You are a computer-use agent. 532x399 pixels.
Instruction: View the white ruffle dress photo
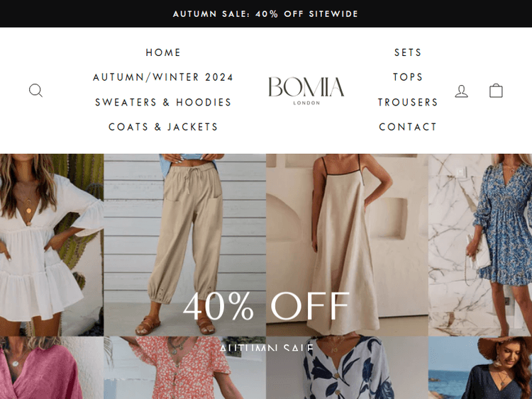pos(52,245)
